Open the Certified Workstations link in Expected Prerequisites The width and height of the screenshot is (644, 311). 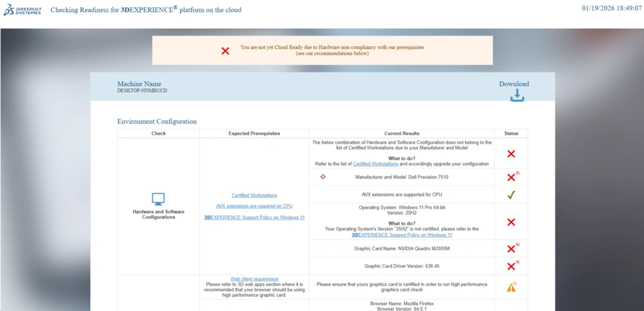(x=254, y=195)
